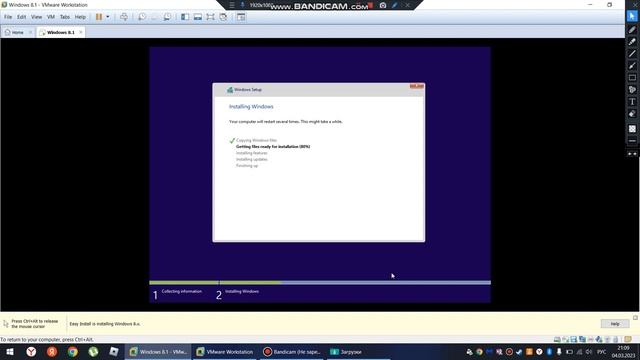The image size is (640, 360).
Task: Open the Tabs menu
Action: (x=65, y=17)
